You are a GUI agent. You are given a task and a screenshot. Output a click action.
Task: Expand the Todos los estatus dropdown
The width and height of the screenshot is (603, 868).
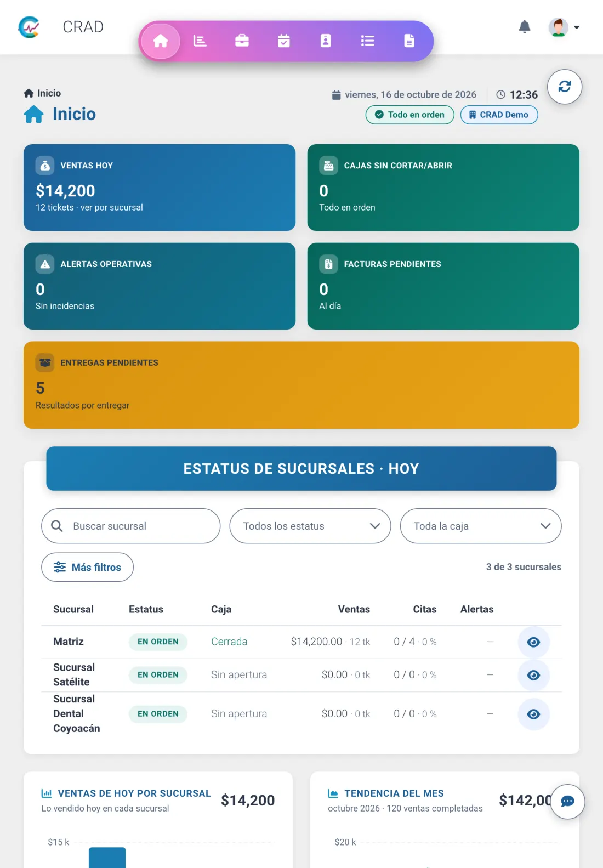pos(310,526)
